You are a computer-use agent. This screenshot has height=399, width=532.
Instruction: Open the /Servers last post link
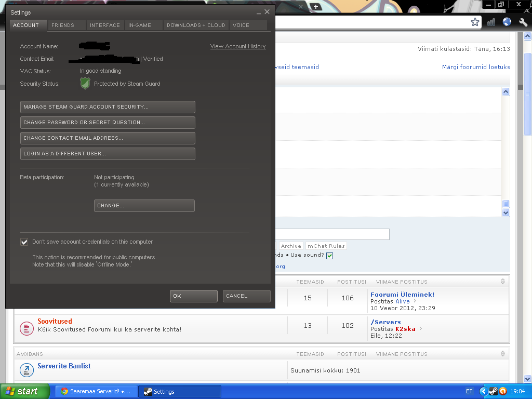[386, 322]
